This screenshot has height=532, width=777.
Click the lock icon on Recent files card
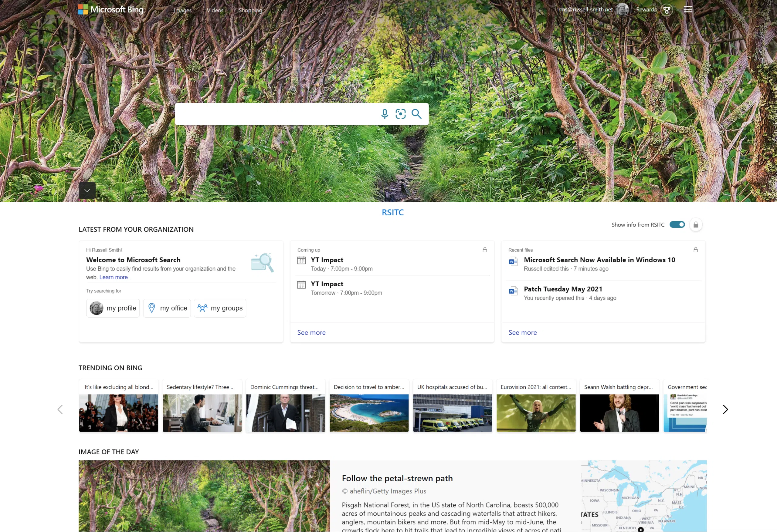pos(696,250)
